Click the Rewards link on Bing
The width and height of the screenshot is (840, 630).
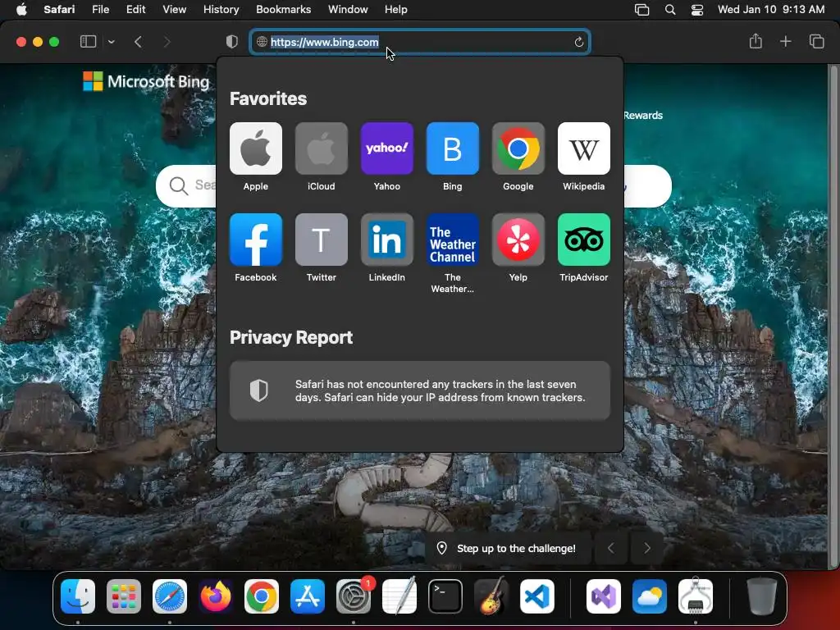(x=643, y=115)
